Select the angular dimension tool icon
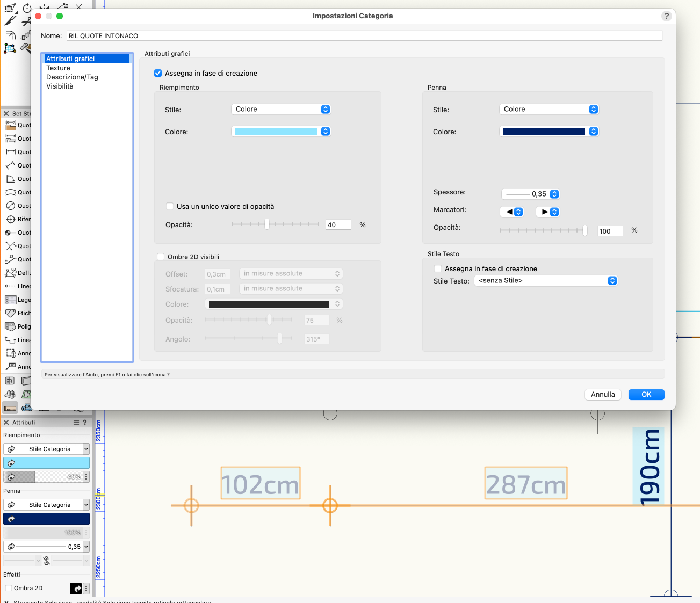 [10, 179]
